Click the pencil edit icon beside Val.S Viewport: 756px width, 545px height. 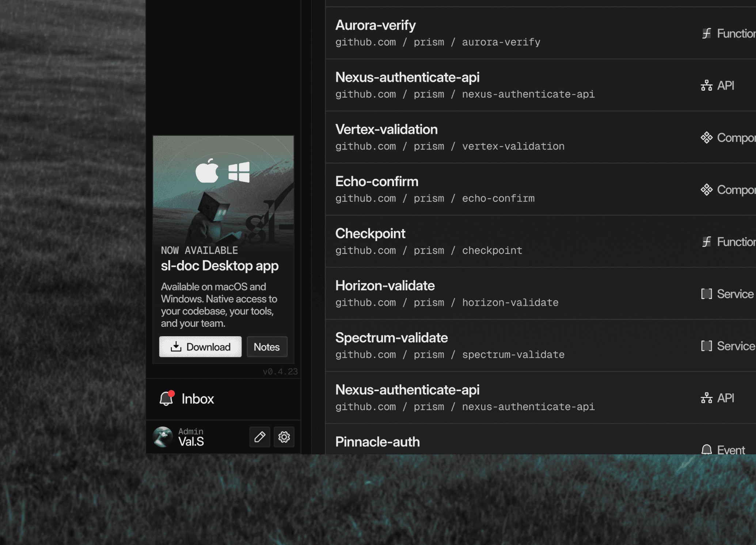coord(259,437)
